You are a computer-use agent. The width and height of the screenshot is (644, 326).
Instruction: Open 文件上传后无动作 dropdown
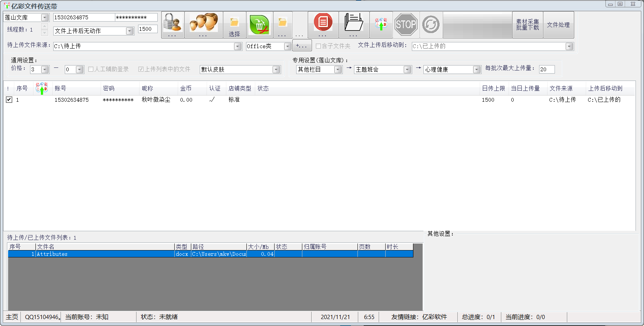(x=130, y=31)
